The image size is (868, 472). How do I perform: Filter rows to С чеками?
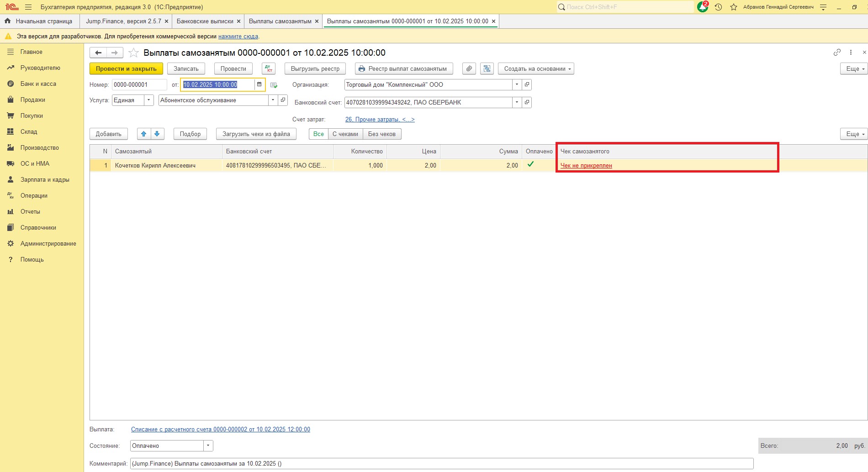[345, 134]
